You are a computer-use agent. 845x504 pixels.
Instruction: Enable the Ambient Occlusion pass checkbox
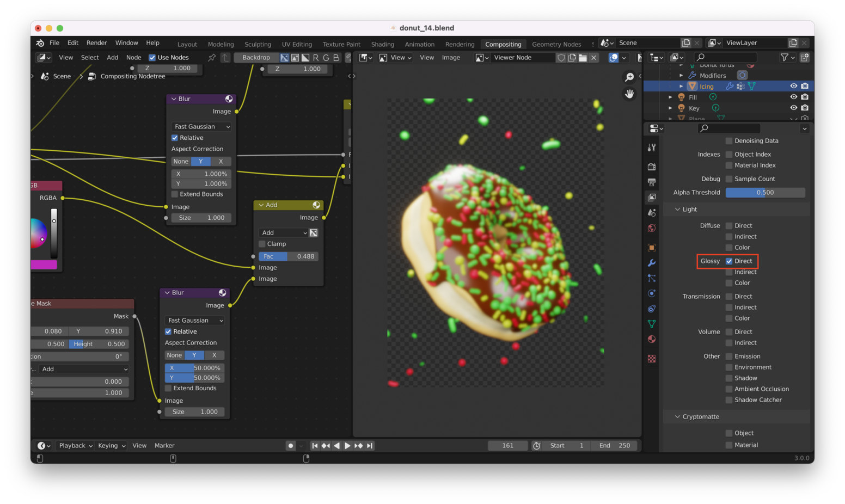click(x=729, y=389)
